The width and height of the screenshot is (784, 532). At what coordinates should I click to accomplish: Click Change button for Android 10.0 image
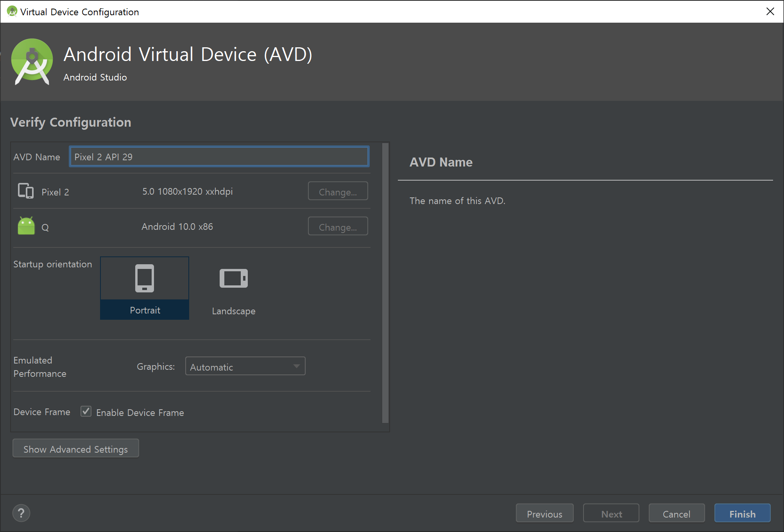[x=338, y=227]
